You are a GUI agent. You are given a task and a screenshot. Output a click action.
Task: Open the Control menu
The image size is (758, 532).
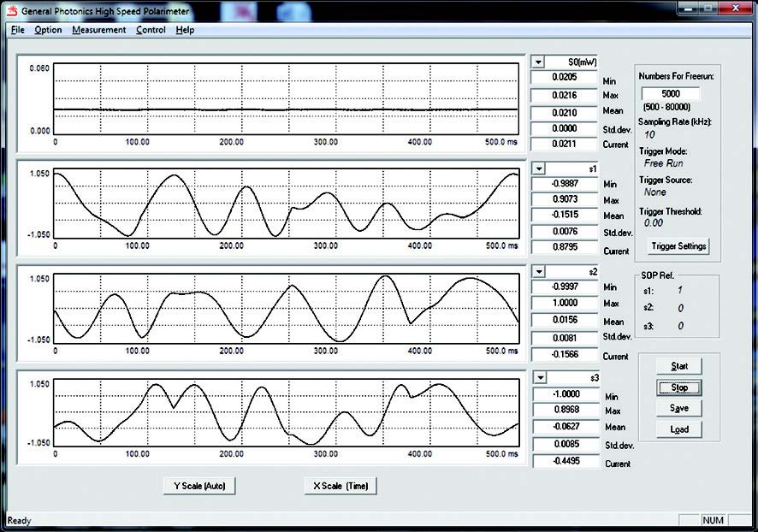151,30
